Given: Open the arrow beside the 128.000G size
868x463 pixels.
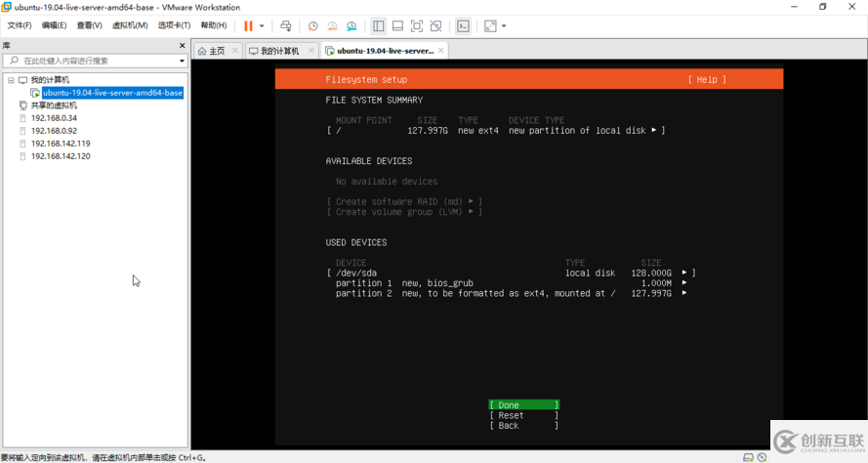Looking at the screenshot, I should (684, 273).
